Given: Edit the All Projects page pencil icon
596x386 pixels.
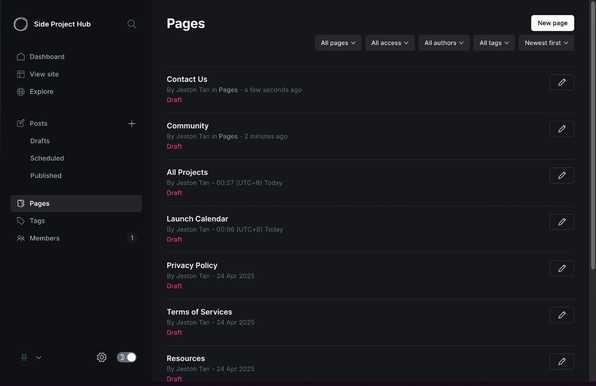Looking at the screenshot, I should 561,175.
